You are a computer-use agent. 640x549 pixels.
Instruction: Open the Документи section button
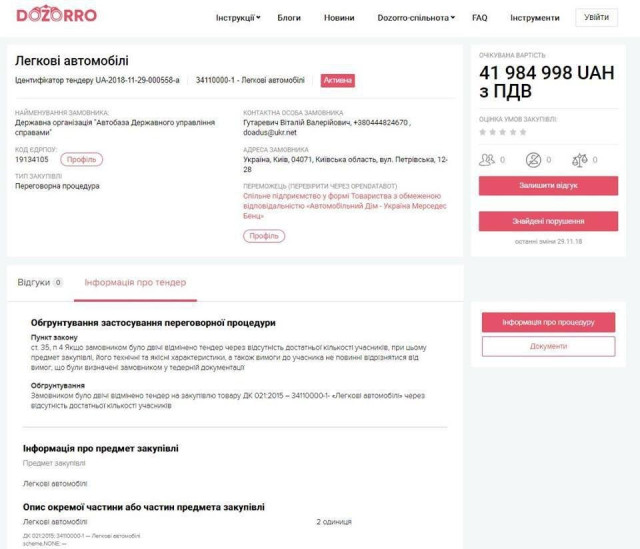548,346
